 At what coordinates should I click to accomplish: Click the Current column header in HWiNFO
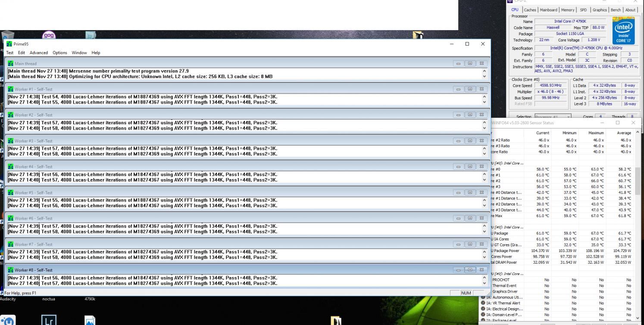(543, 133)
